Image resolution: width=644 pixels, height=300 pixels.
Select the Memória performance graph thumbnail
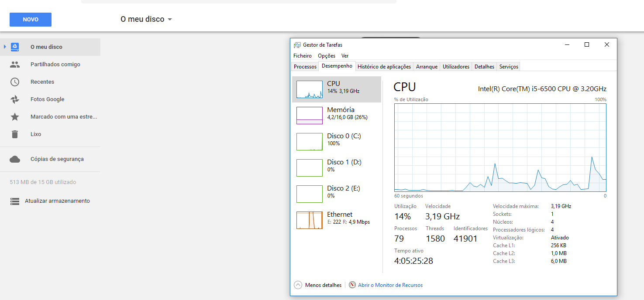point(309,116)
